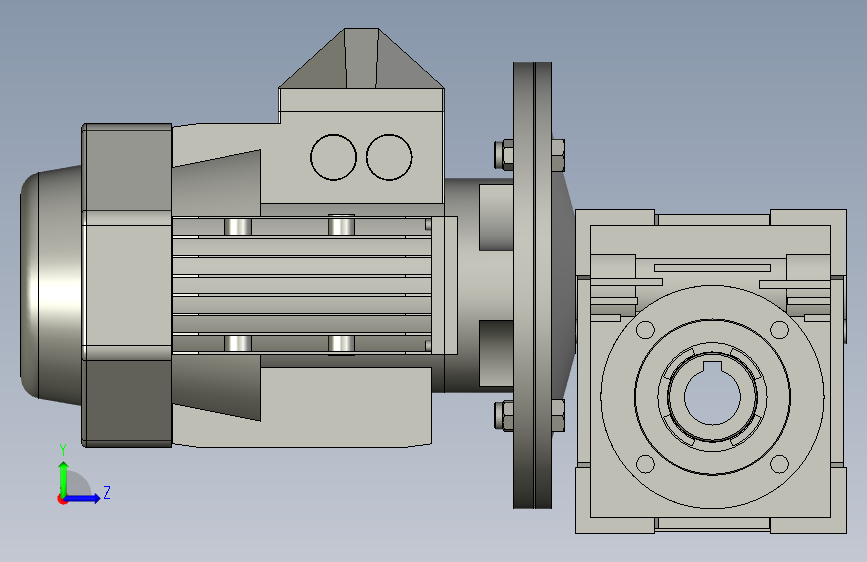This screenshot has height=562, width=867.
Task: Select the large round mounting flange disc
Action: tap(532, 285)
